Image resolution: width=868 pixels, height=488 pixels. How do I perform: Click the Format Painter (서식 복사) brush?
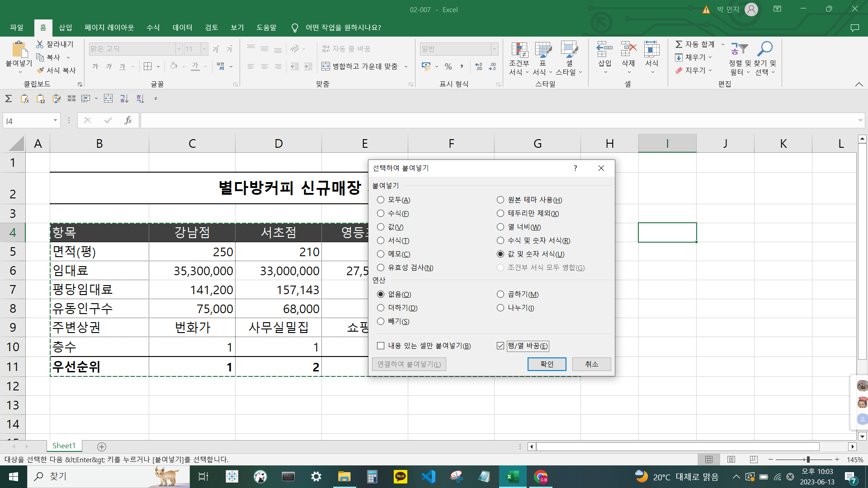(x=40, y=70)
